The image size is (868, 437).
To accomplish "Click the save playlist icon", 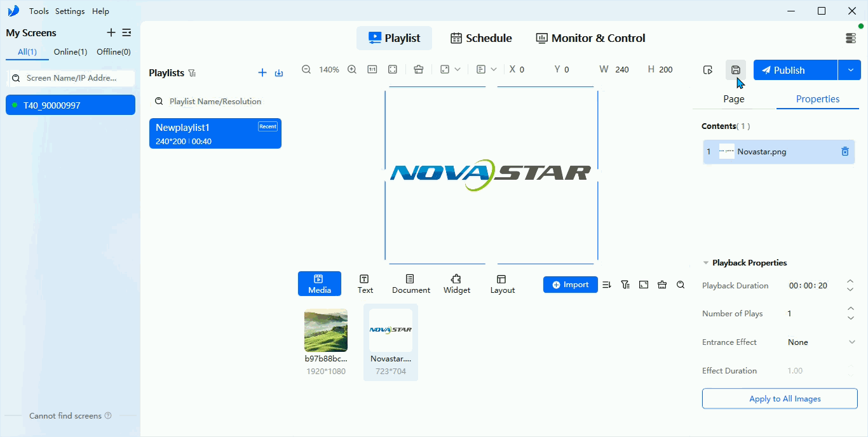I will point(736,70).
